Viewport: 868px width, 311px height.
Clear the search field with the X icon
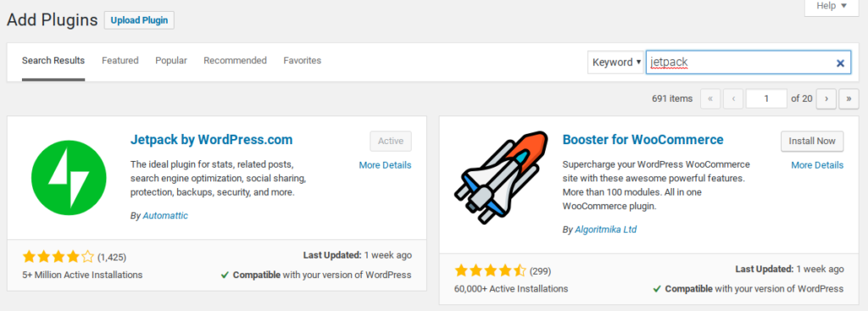tap(840, 63)
